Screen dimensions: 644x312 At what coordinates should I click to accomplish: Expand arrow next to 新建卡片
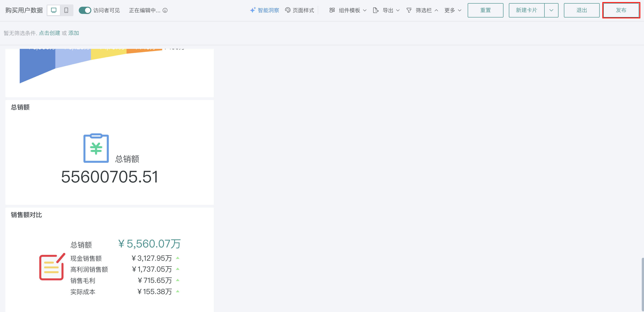(x=551, y=10)
